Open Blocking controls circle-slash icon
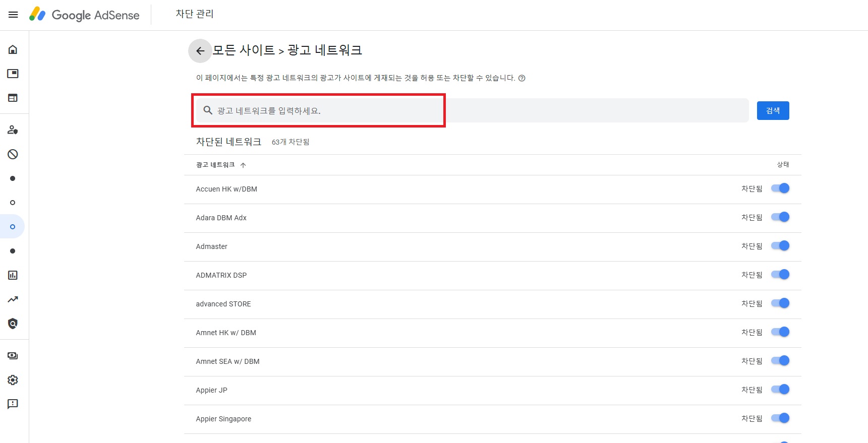This screenshot has height=443, width=868. coord(13,154)
